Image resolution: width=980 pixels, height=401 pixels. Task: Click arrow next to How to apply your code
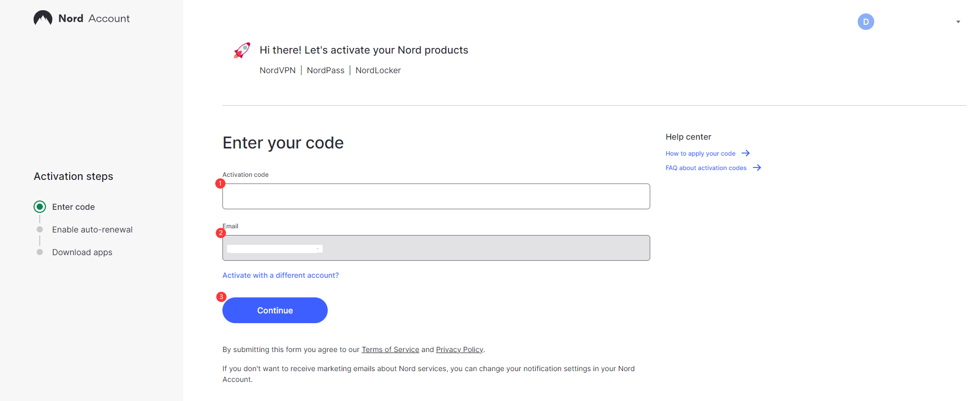pos(745,153)
